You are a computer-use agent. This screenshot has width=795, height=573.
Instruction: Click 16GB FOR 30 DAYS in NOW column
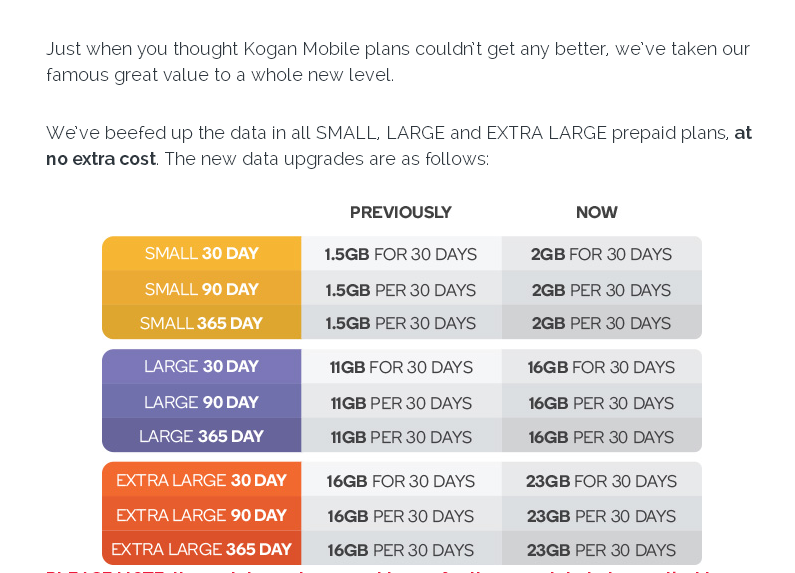coord(601,367)
